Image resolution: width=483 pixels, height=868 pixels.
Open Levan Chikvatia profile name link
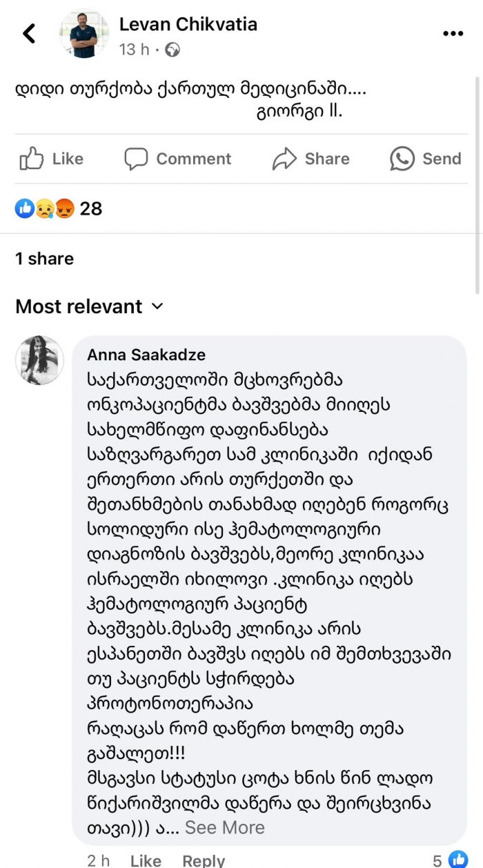pyautogui.click(x=188, y=24)
